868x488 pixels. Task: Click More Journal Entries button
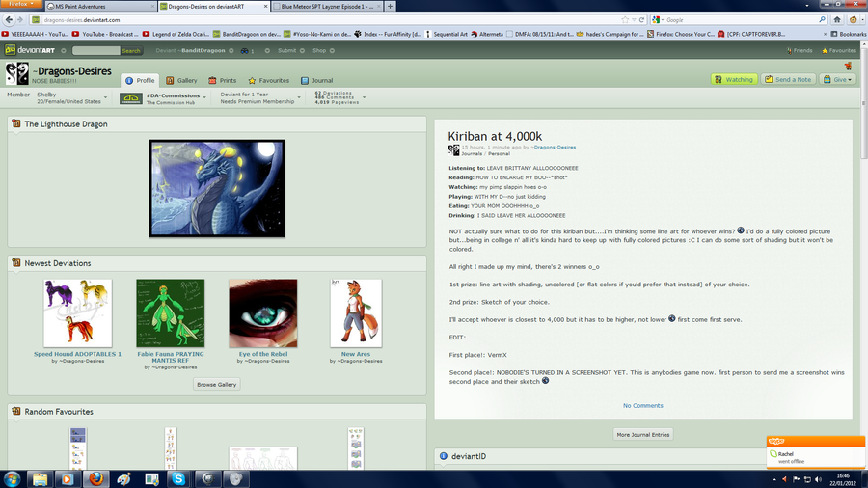642,434
